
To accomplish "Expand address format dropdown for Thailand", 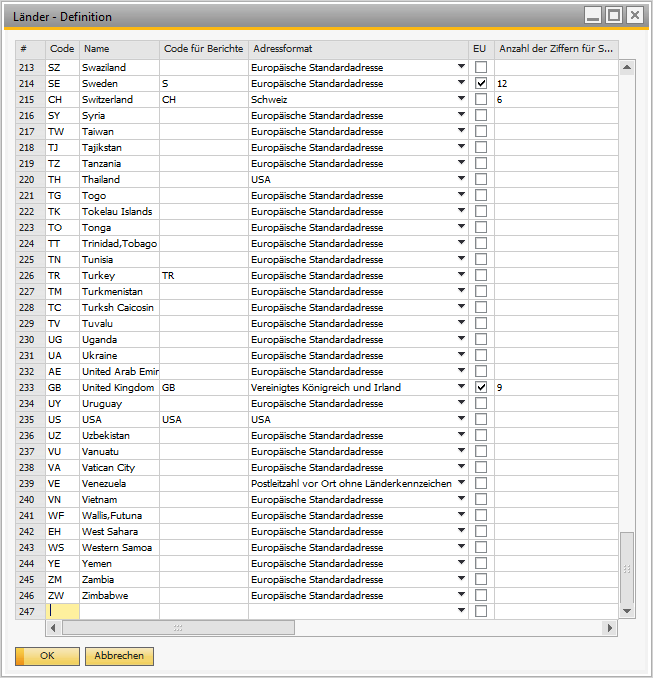I will (461, 179).
